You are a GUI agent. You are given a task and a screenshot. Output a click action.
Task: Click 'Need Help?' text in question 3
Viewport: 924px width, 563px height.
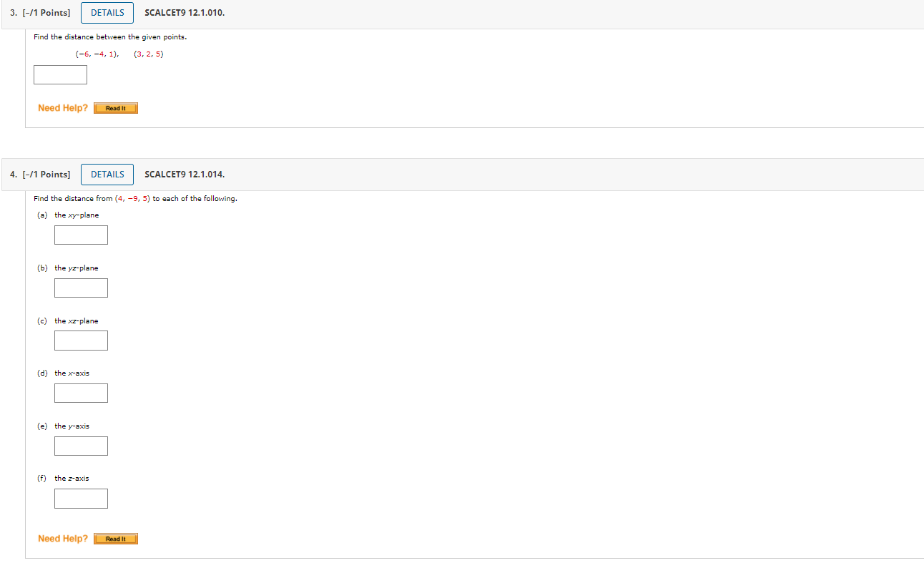[63, 108]
